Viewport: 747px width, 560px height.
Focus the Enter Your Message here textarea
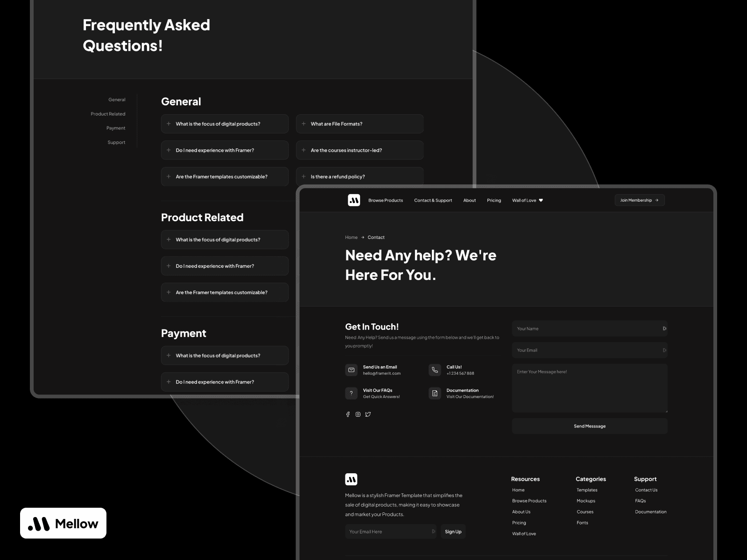point(590,388)
